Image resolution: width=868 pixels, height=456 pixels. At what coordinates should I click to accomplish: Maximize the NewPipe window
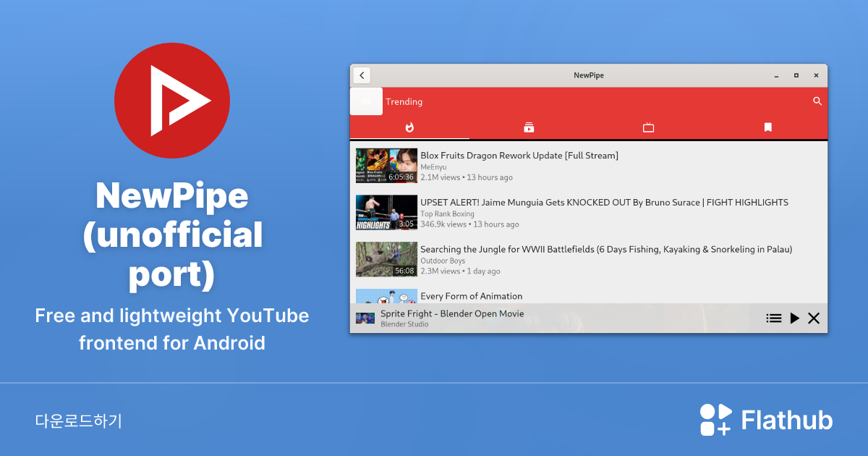(796, 75)
